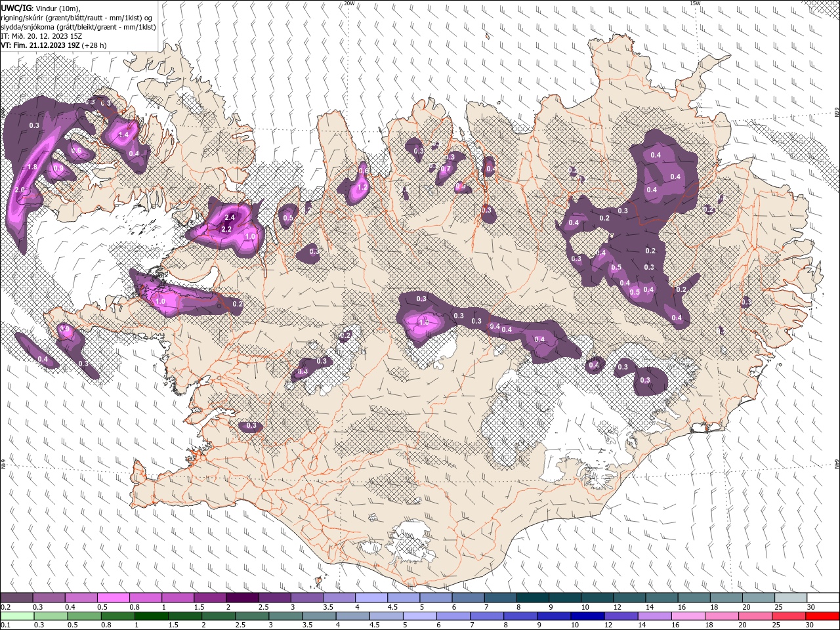The width and height of the screenshot is (840, 630).
Task: Pick the 0.5–0.8 green rain legend swatch
Action: 85,616
